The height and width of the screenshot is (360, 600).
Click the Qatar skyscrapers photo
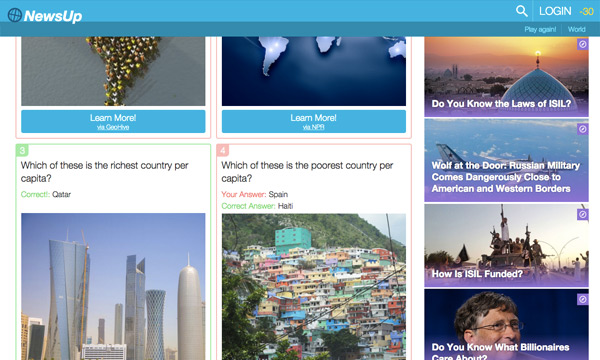113,287
